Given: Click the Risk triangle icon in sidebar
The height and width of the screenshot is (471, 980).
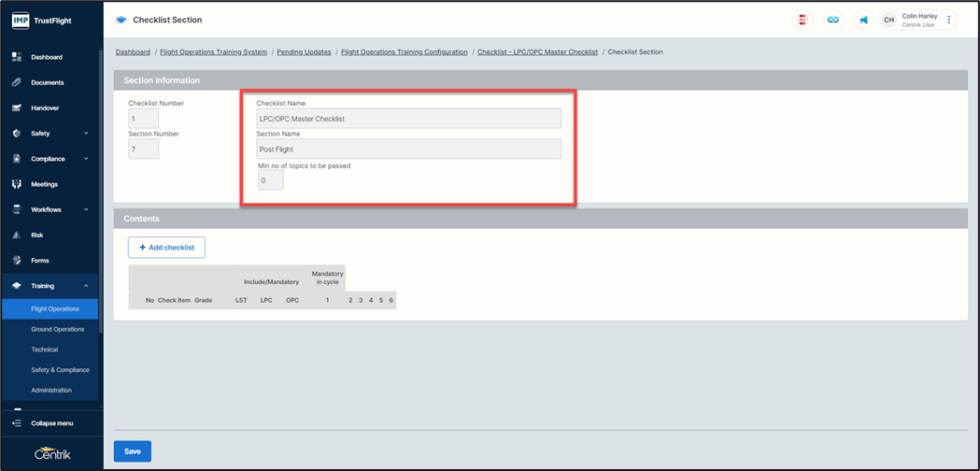Looking at the screenshot, I should pos(17,235).
